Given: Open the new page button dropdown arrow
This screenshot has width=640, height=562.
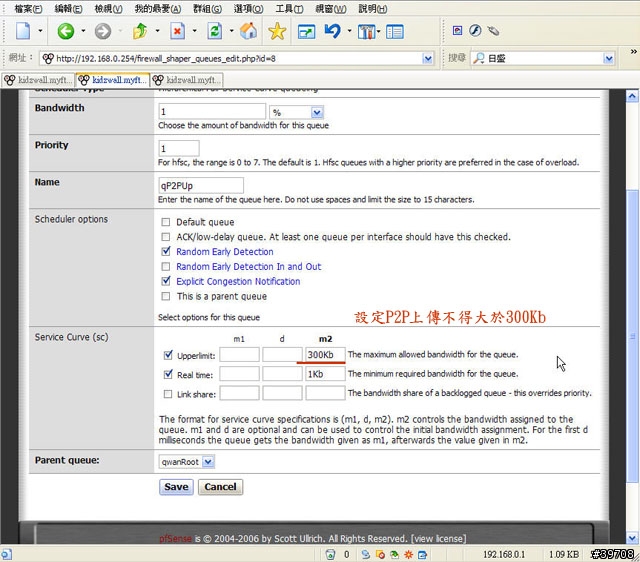Looking at the screenshot, I should coord(40,31).
